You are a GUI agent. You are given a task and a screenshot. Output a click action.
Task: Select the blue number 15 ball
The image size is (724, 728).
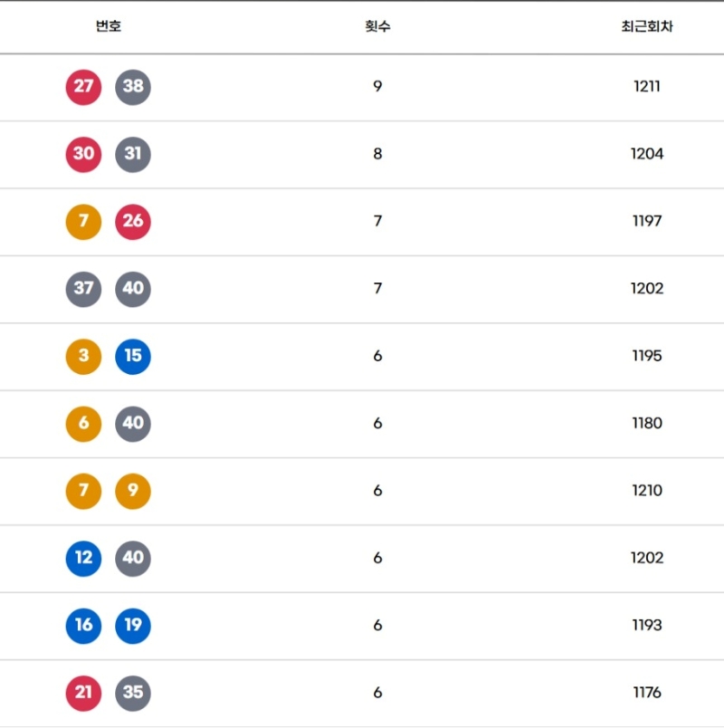click(133, 356)
